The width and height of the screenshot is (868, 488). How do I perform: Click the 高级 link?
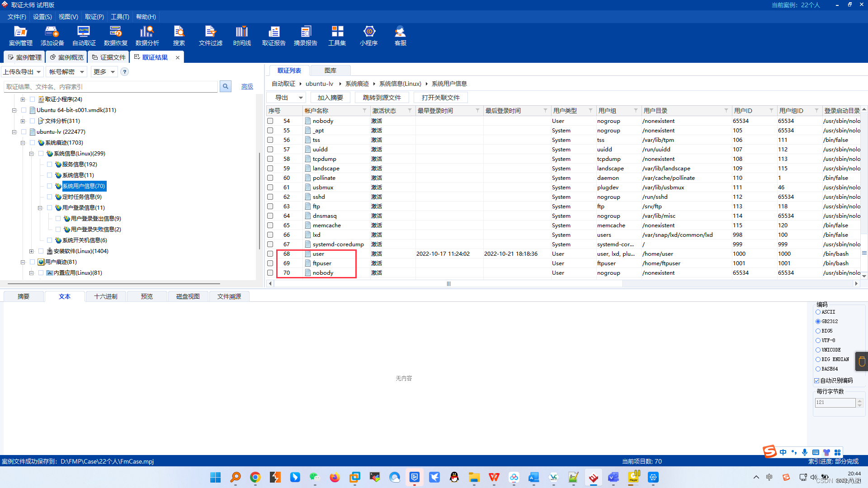pos(247,86)
